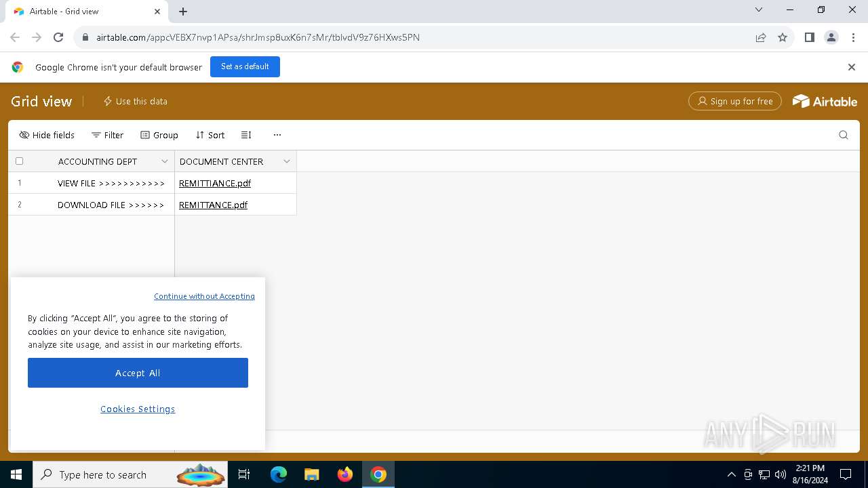Dismiss the default browser notification bar
The height and width of the screenshot is (488, 868).
852,67
